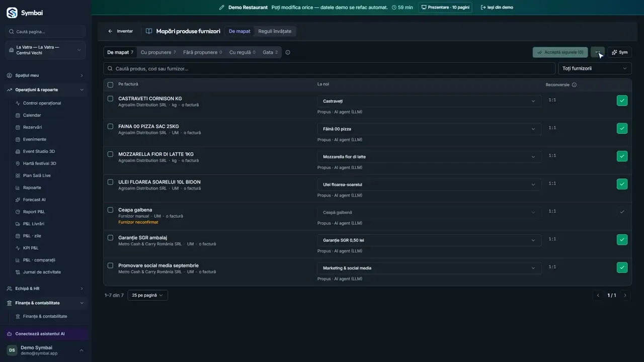Collapse the Operațiuni & rapoarte sidebar section
Viewport: 644px width, 362px height.
click(x=45, y=90)
